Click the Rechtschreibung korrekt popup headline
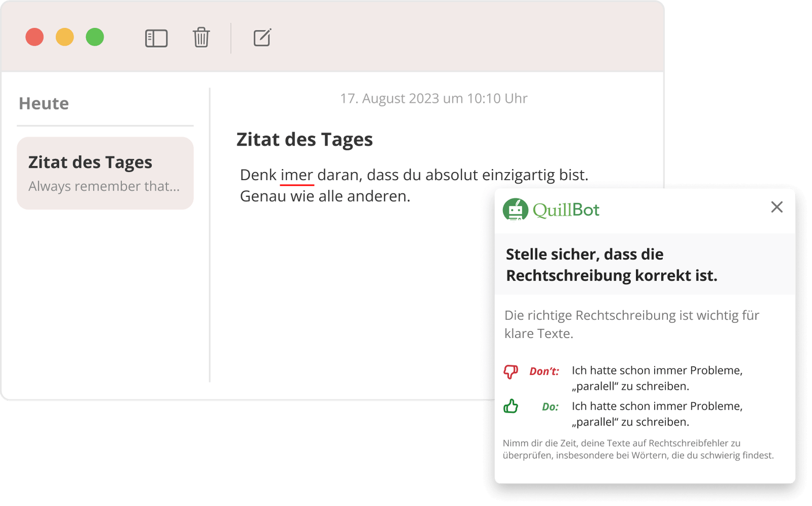Viewport: 812px width, 506px height. coord(611,265)
